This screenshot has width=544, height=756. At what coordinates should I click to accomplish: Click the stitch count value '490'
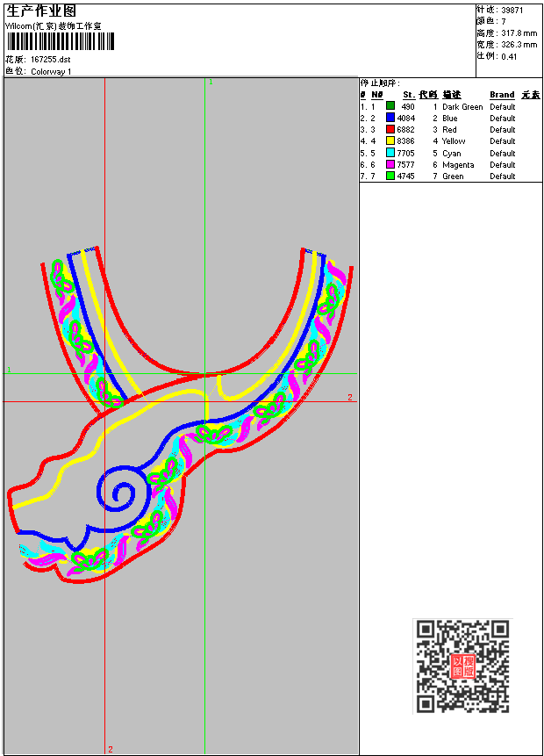(408, 106)
